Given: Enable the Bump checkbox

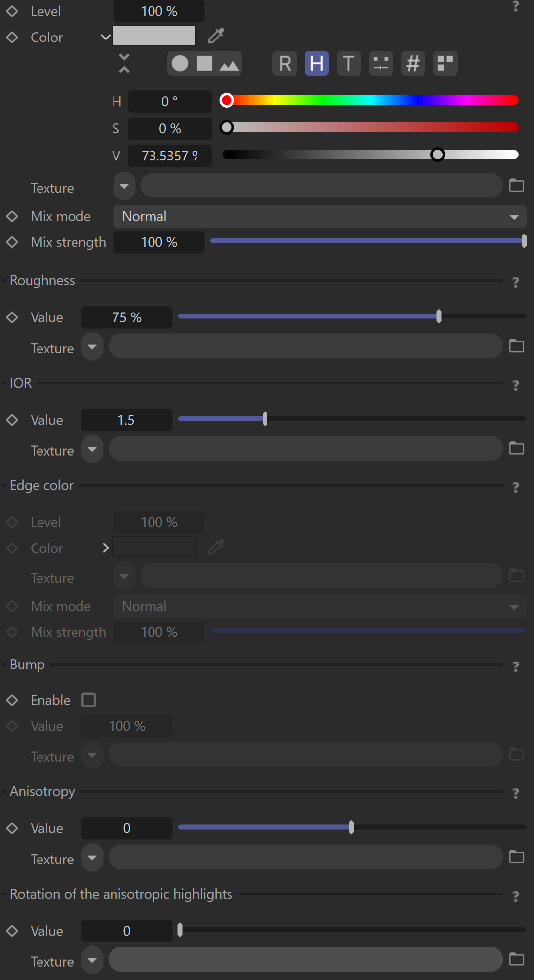Looking at the screenshot, I should pyautogui.click(x=89, y=700).
